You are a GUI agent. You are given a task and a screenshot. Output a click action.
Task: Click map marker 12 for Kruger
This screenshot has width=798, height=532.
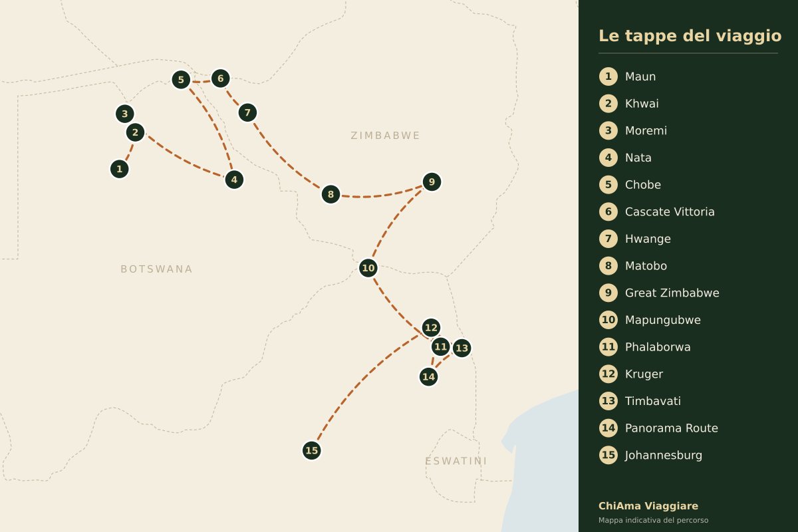(431, 327)
